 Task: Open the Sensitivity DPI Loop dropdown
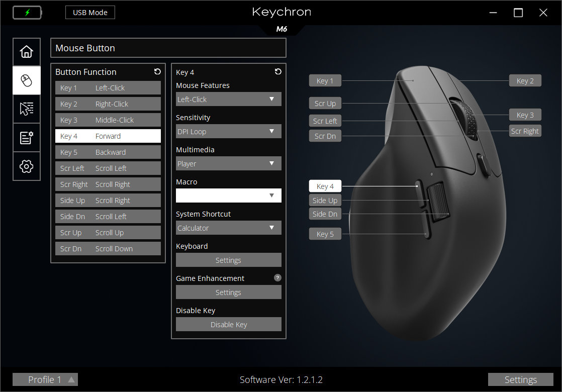[228, 132]
